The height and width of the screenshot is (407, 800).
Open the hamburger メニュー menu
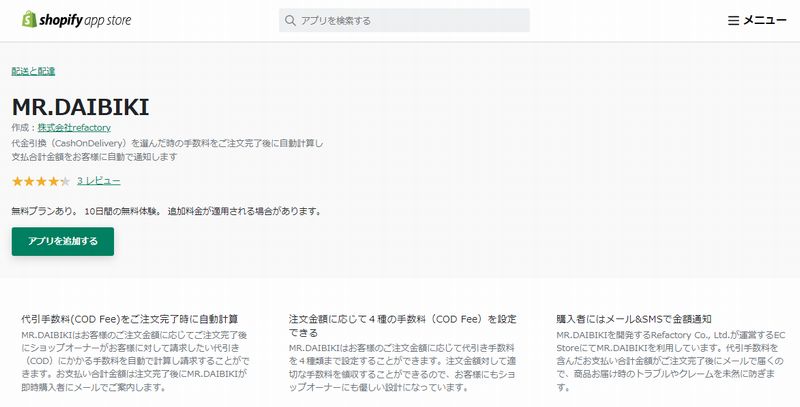click(757, 20)
